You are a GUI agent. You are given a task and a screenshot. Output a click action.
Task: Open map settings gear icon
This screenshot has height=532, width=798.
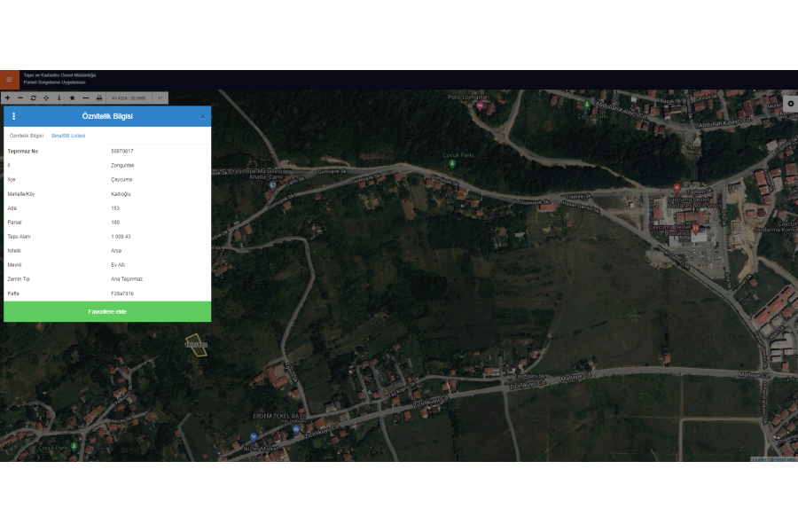(x=790, y=104)
